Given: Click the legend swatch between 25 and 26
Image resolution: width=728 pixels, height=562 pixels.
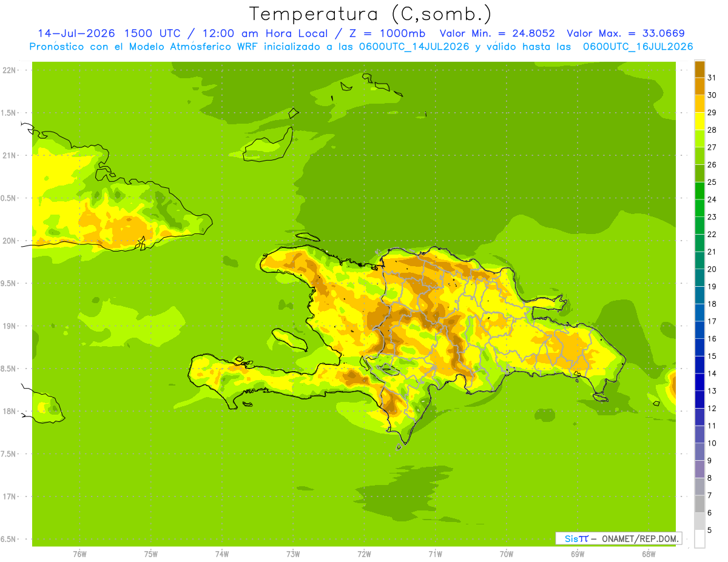Looking at the screenshot, I should coord(699,173).
